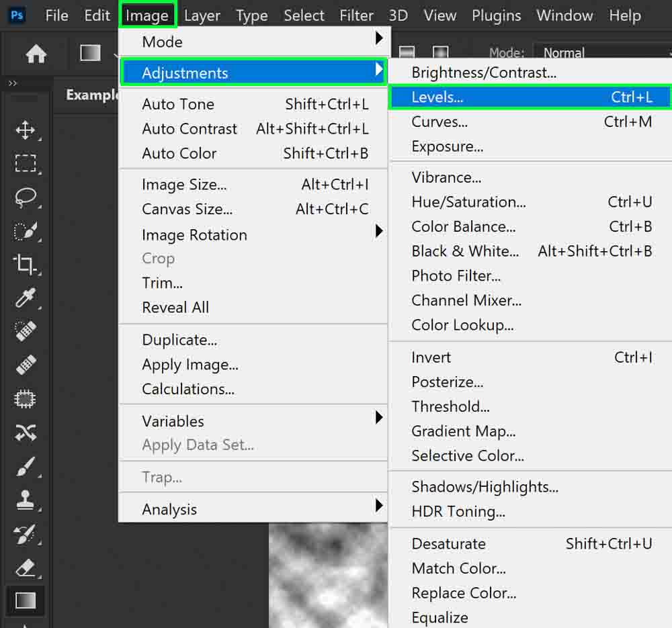672x628 pixels.
Task: Open the File menu
Action: (56, 16)
